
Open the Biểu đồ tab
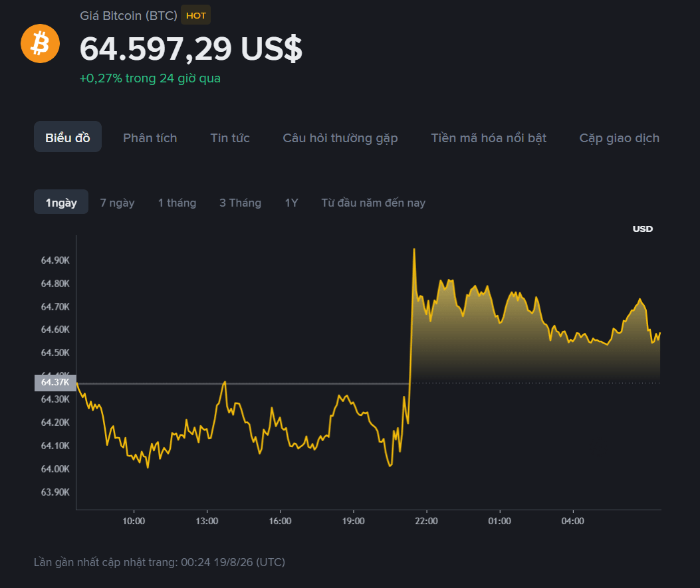click(68, 138)
